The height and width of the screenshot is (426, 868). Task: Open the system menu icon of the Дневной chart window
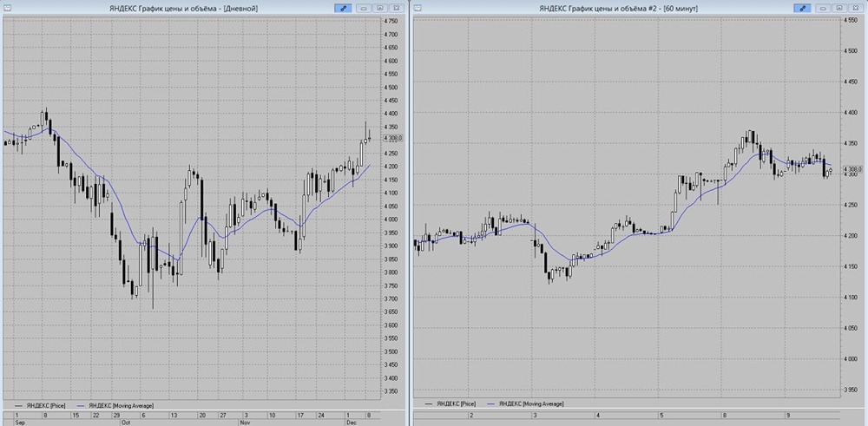click(x=8, y=8)
